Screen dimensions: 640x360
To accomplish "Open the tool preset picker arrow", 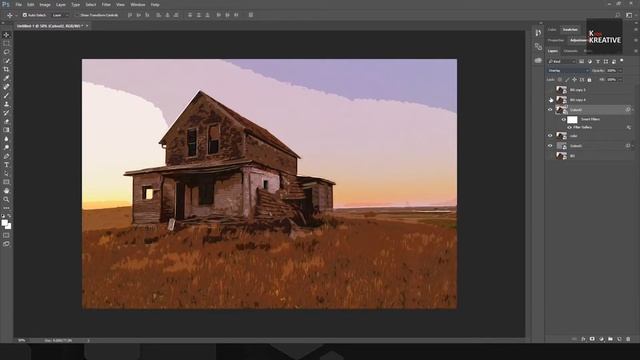I will point(16,15).
